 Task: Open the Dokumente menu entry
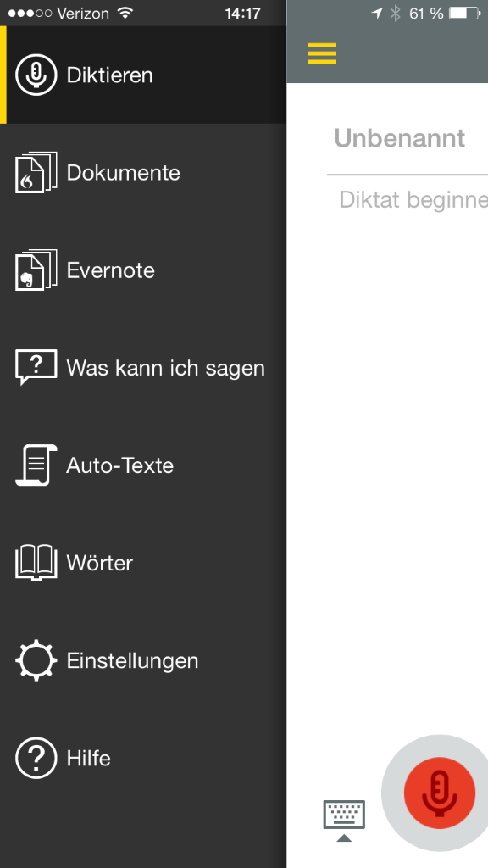(x=143, y=172)
